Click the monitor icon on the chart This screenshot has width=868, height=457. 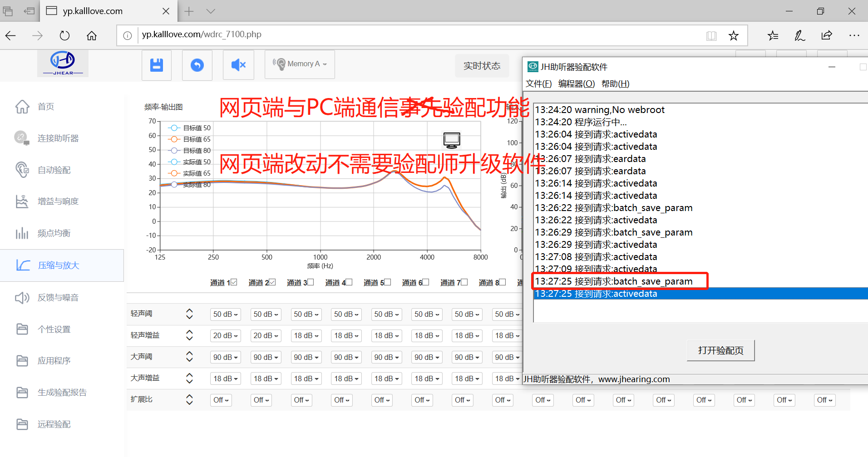click(452, 140)
